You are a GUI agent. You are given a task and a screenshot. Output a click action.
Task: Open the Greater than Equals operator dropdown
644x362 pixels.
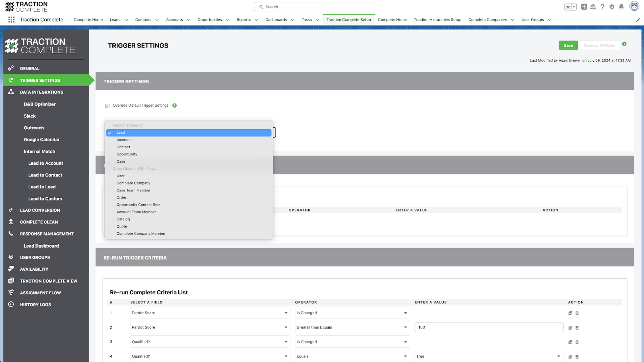[x=352, y=327]
